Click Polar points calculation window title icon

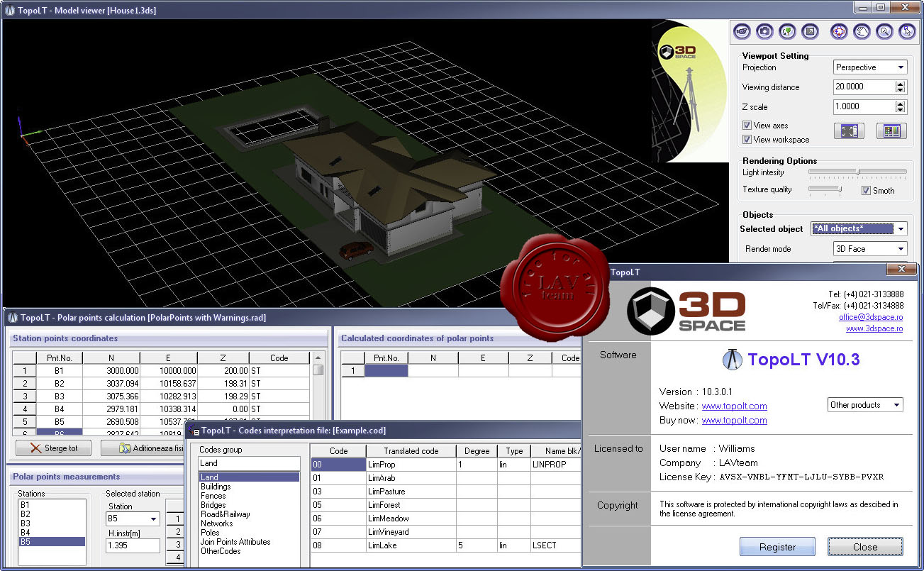11,318
